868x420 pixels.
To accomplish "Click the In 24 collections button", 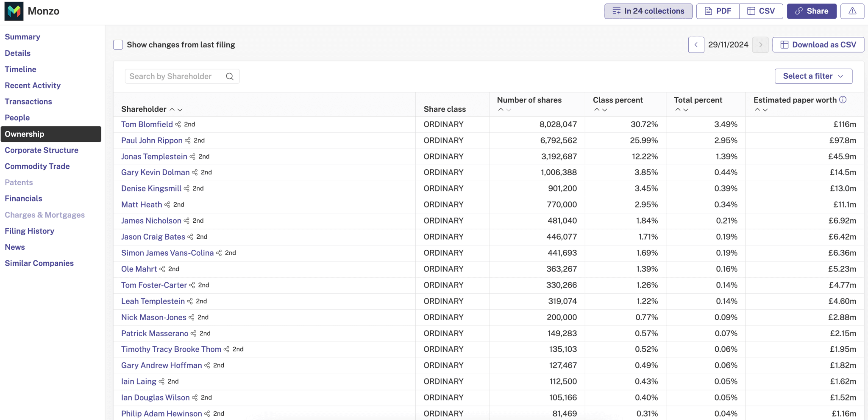I will 648,11.
